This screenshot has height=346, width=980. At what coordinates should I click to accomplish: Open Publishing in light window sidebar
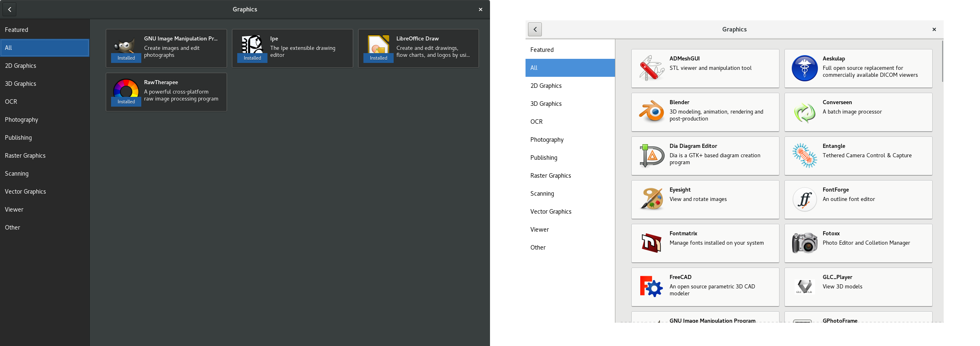tap(570, 158)
